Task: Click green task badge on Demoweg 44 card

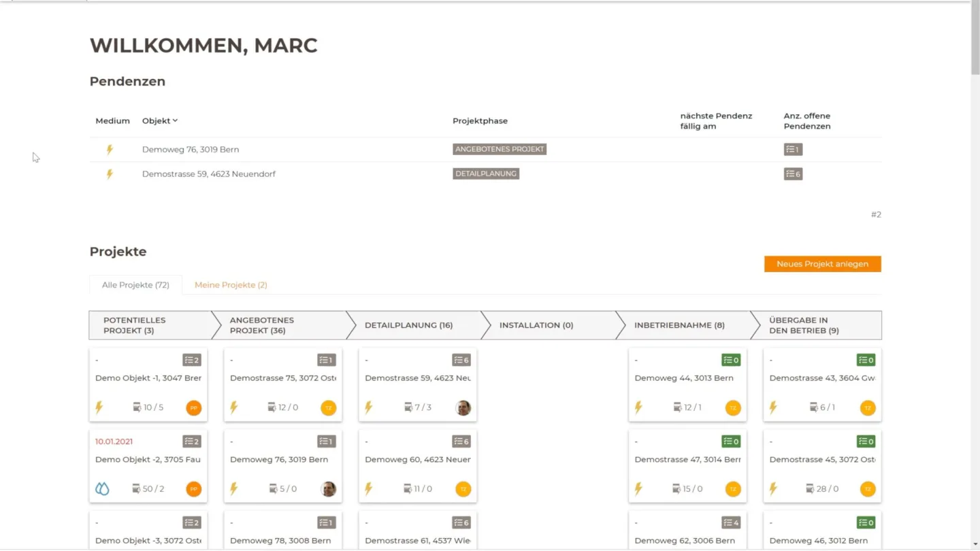Action: [x=731, y=360]
